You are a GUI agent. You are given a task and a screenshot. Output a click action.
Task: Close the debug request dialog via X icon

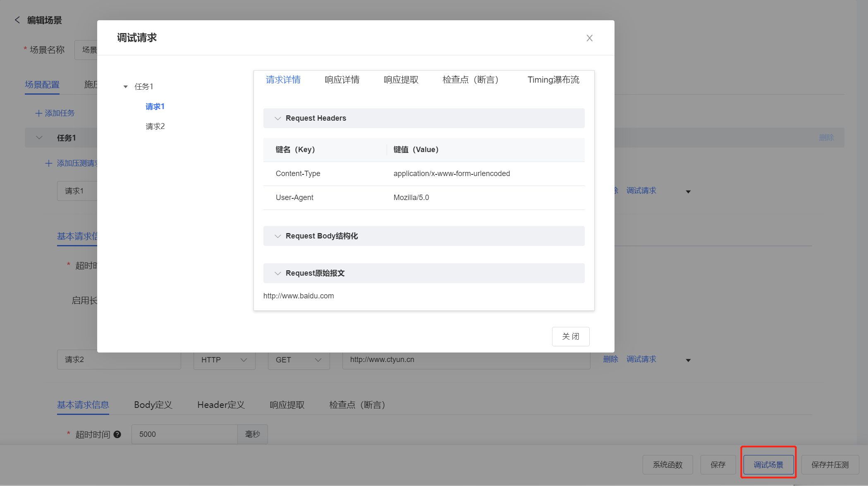click(x=589, y=38)
